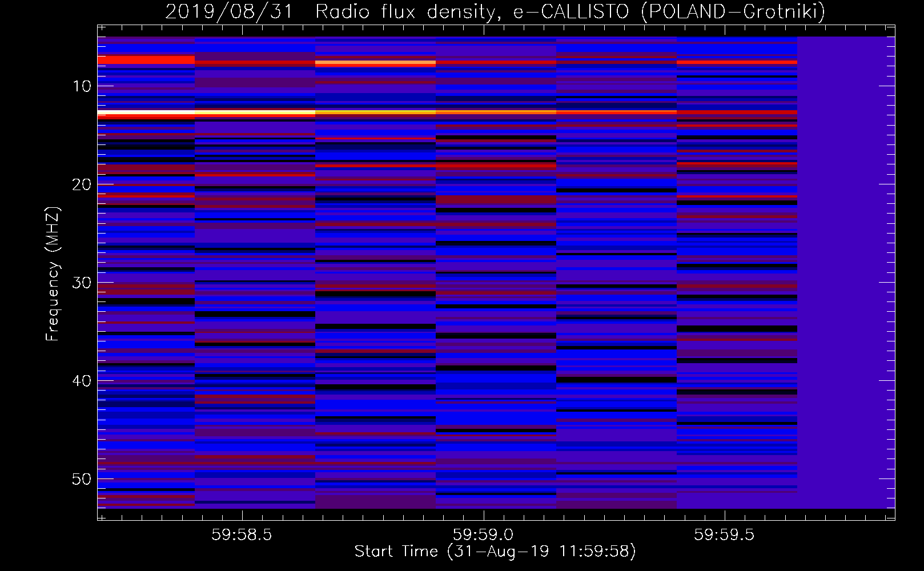Click the 59:59.0 time tick label
The width and height of the screenshot is (924, 571).
[484, 534]
